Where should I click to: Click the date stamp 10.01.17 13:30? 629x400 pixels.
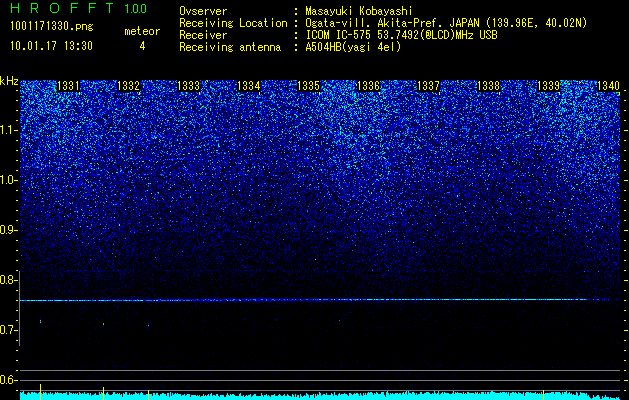(51, 46)
